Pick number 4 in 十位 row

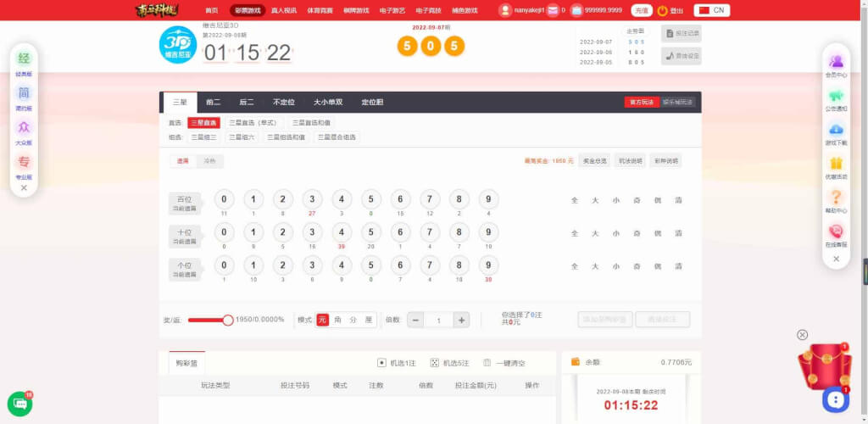(x=342, y=232)
